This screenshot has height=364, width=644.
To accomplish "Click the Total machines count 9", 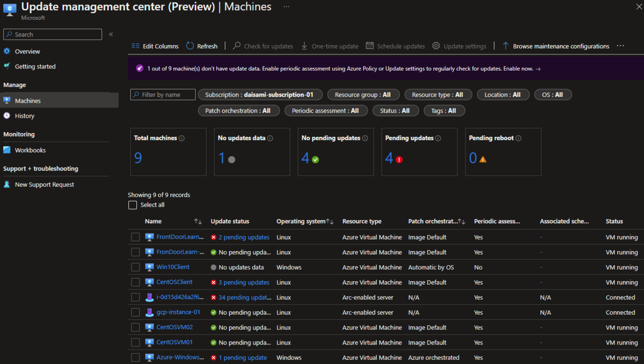I will [x=138, y=158].
